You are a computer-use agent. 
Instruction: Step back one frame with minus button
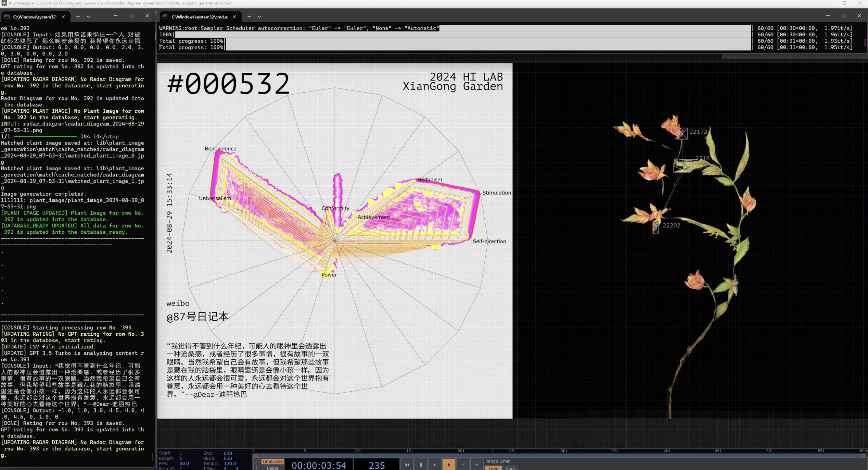click(463, 465)
